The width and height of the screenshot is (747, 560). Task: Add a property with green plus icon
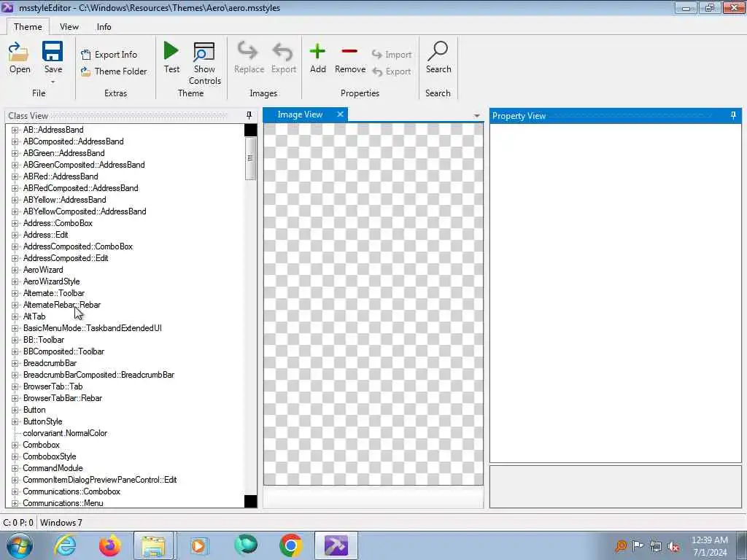pos(317,51)
